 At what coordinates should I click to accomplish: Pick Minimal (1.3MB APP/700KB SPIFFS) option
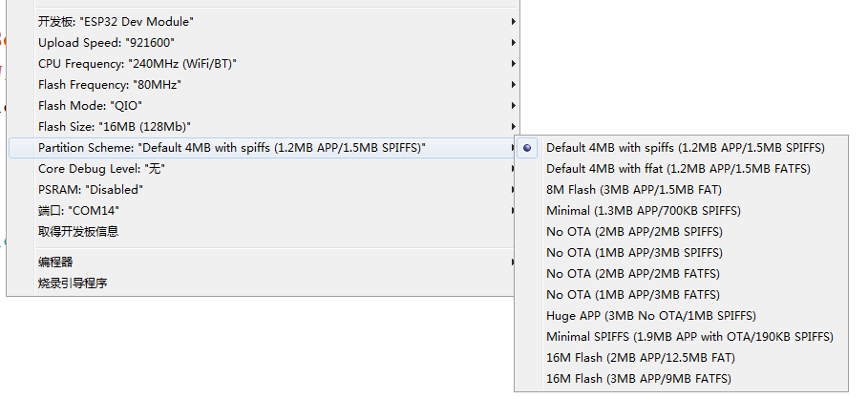point(682,211)
